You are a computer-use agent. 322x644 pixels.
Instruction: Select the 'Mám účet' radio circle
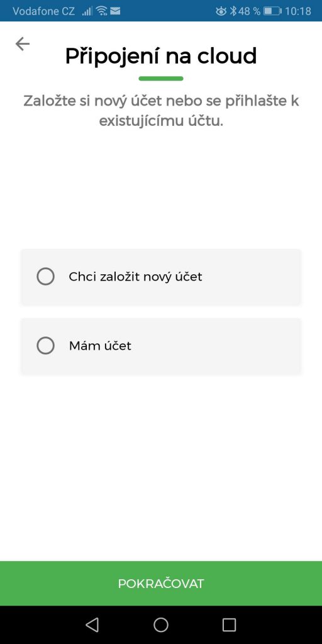pyautogui.click(x=45, y=345)
